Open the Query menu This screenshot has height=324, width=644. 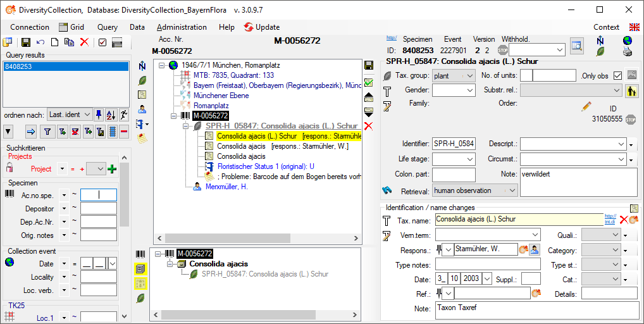pyautogui.click(x=107, y=27)
